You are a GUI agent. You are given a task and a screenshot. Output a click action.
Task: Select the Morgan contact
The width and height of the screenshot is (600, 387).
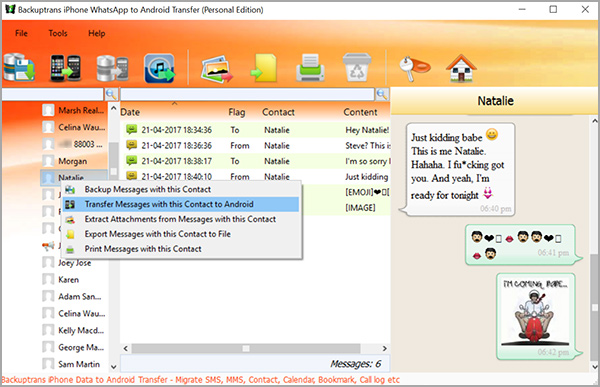point(74,161)
